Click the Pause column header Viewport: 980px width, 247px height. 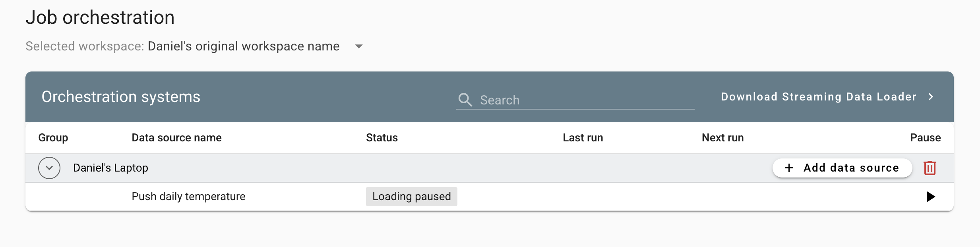[925, 138]
